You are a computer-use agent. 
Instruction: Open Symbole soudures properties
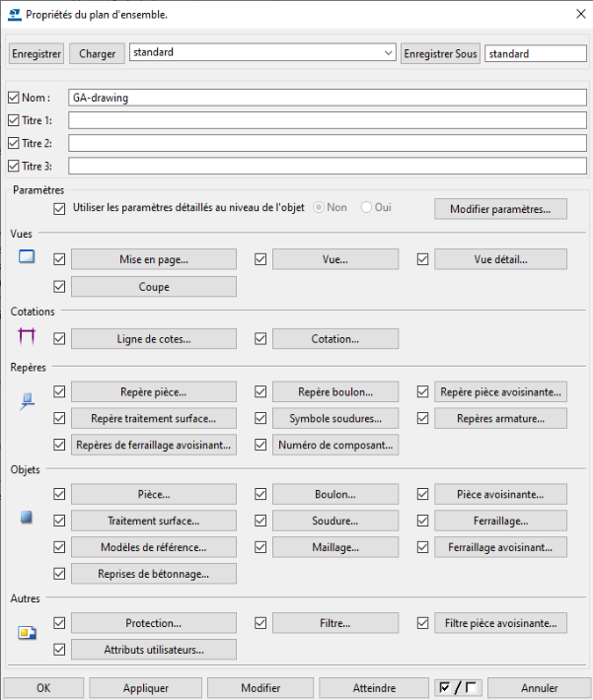coord(335,418)
